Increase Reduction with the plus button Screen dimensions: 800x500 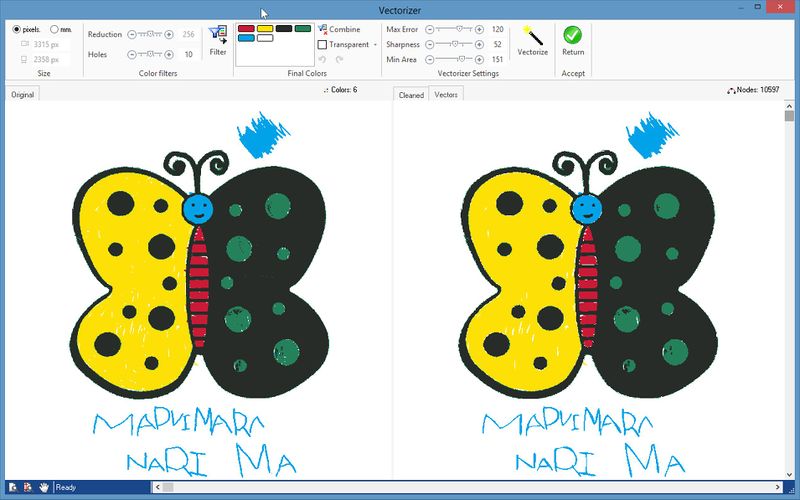[x=168, y=34]
